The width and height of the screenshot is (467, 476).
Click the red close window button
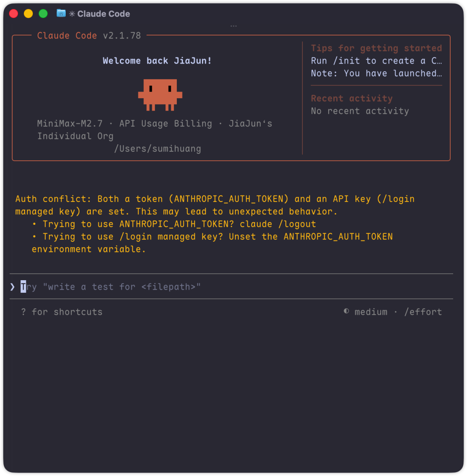click(14, 14)
